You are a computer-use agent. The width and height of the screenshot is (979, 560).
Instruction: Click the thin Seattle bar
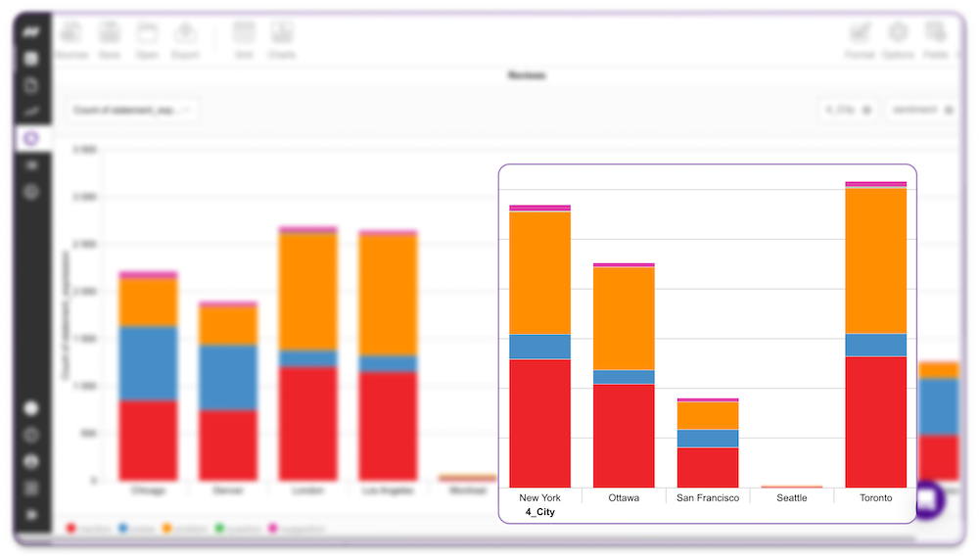[792, 487]
